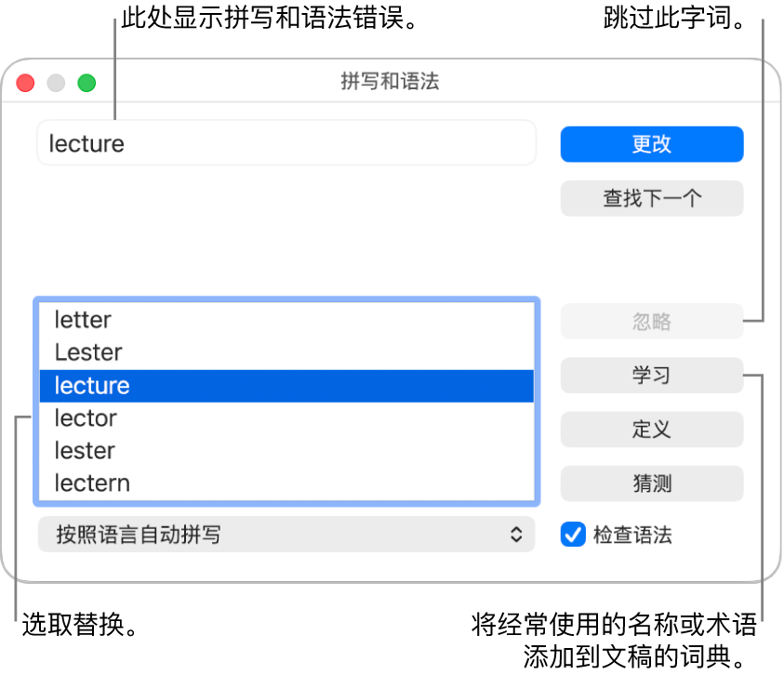Screen dimensions: 784x675
Task: Click the 忽略 (Ignore) button
Action: 650,321
